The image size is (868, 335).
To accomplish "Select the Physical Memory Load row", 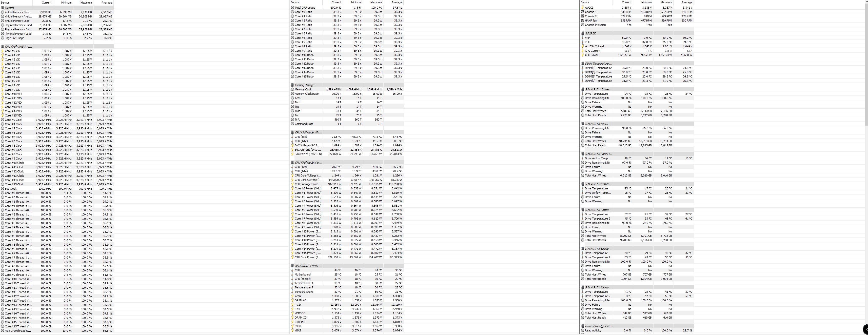I will pyautogui.click(x=18, y=34).
